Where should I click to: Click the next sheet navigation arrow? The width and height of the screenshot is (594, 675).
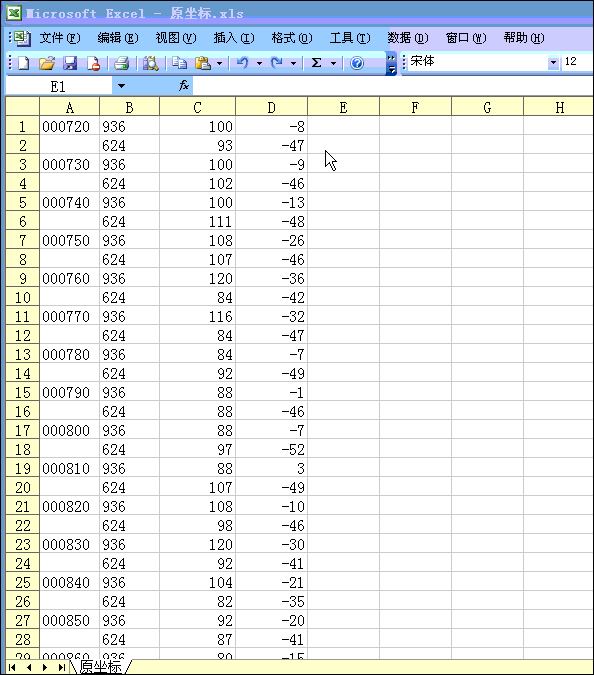point(45,668)
